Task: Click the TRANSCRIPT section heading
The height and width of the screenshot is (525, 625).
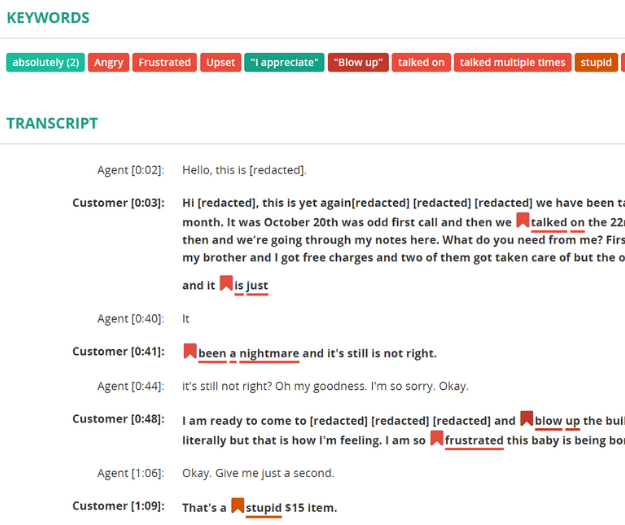Action: pyautogui.click(x=52, y=124)
